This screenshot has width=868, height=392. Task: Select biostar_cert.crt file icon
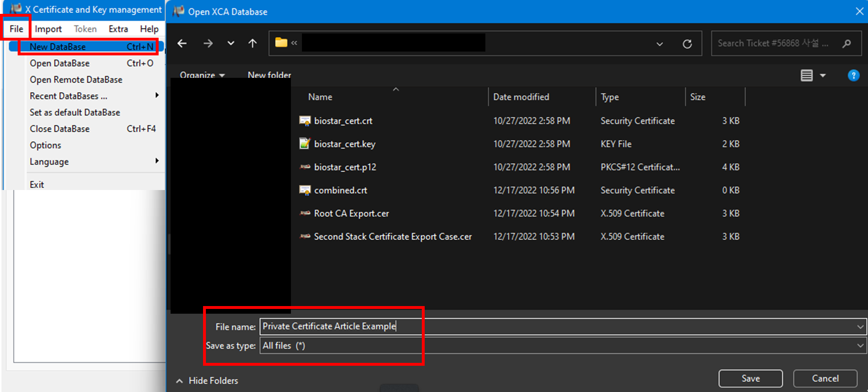coord(305,121)
